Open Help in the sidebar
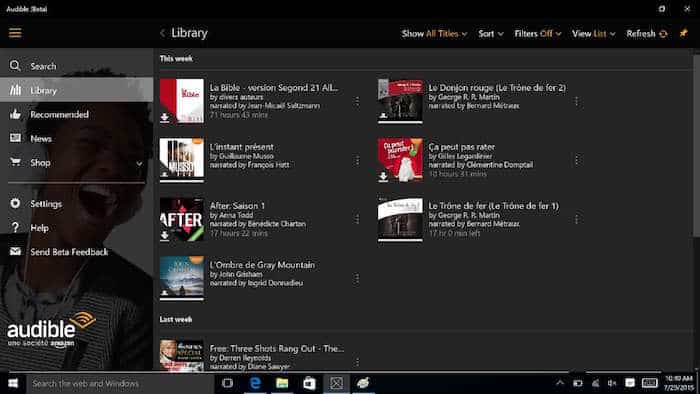 click(x=76, y=228)
